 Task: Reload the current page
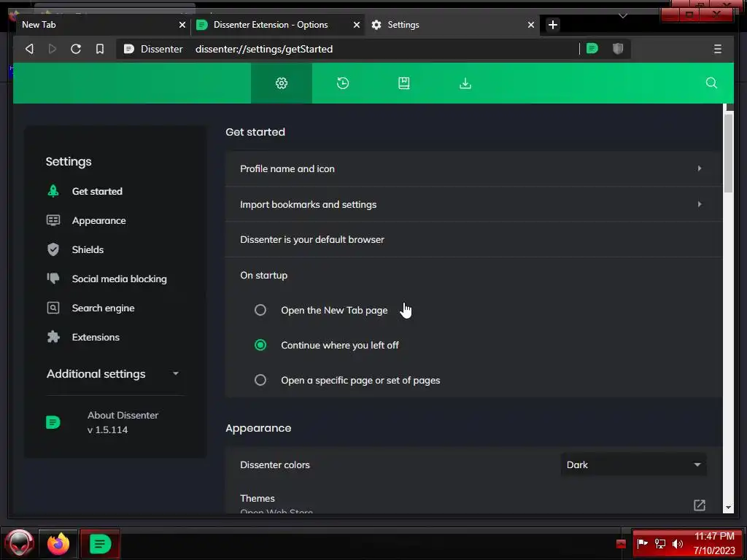coord(76,49)
